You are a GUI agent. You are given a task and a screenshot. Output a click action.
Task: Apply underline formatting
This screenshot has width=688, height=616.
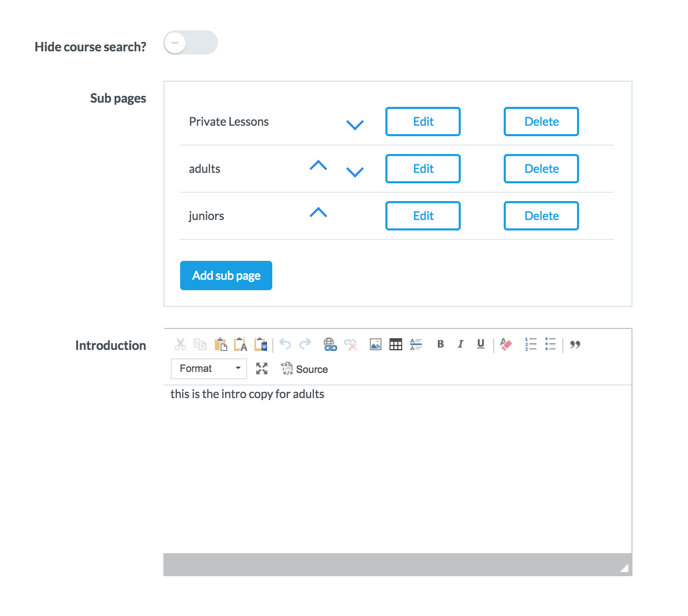tap(481, 344)
